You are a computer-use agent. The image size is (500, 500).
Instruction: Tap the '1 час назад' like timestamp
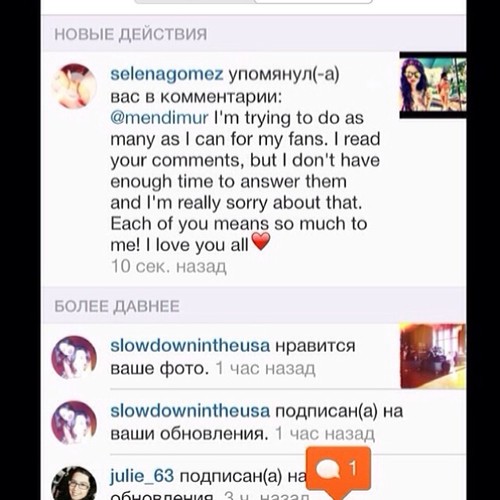point(265,368)
